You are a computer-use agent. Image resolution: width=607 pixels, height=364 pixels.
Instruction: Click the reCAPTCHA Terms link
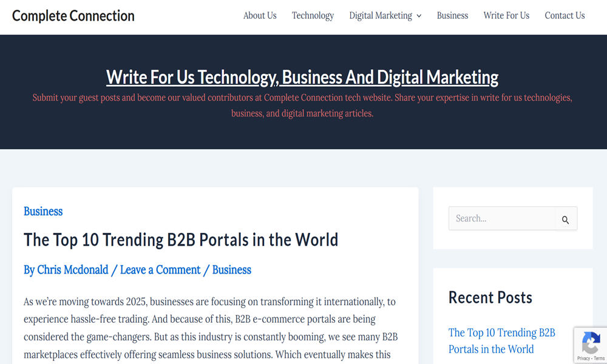coord(599,359)
